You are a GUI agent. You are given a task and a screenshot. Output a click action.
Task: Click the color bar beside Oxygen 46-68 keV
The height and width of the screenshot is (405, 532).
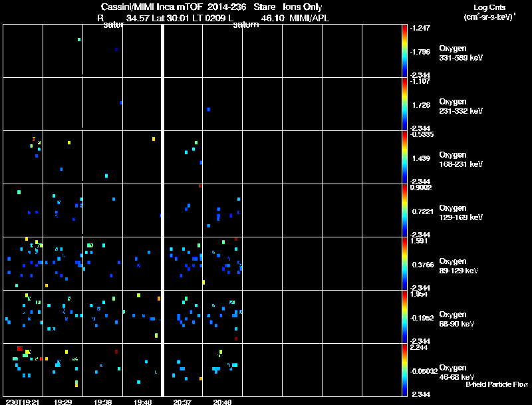pyautogui.click(x=404, y=370)
